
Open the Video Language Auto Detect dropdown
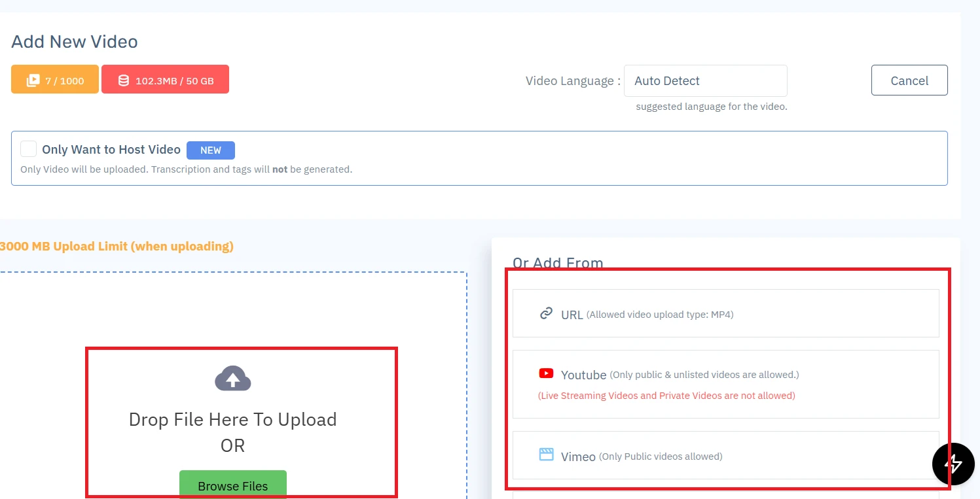[x=705, y=80]
